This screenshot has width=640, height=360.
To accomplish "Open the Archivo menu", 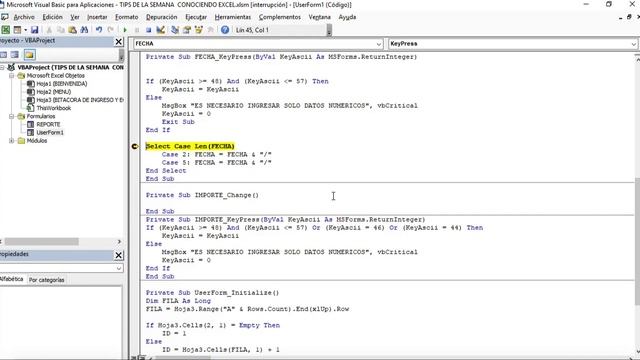I will coord(24,17).
